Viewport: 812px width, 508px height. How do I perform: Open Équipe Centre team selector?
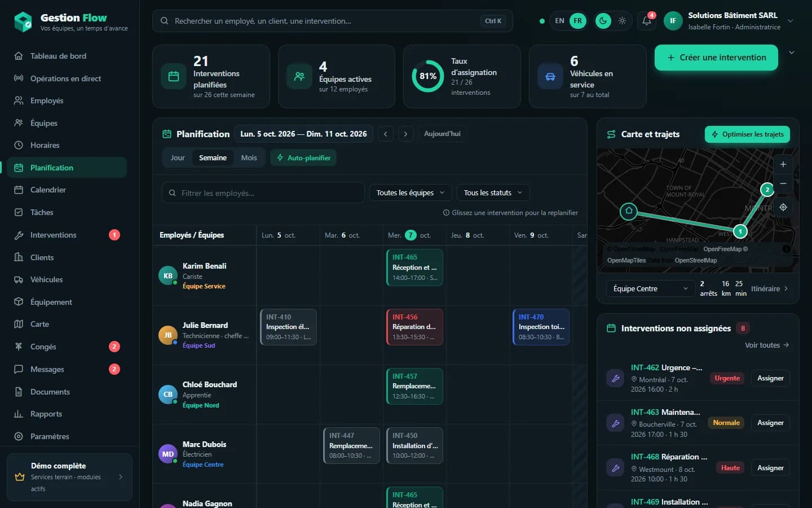point(650,288)
